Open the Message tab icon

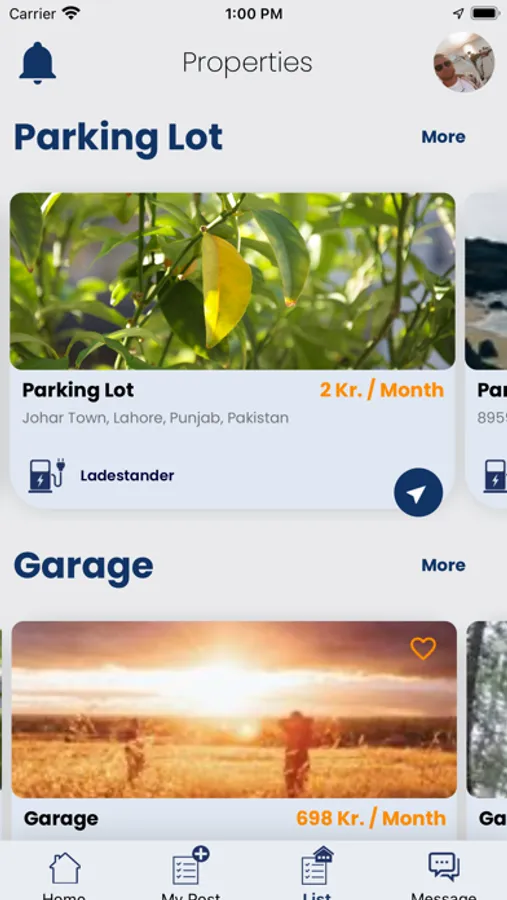pyautogui.click(x=444, y=867)
